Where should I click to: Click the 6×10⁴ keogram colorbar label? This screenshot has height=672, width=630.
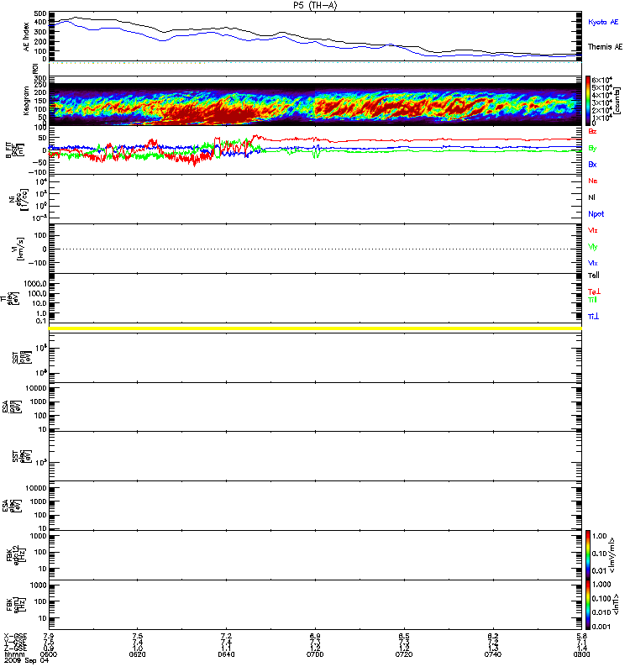pos(602,80)
